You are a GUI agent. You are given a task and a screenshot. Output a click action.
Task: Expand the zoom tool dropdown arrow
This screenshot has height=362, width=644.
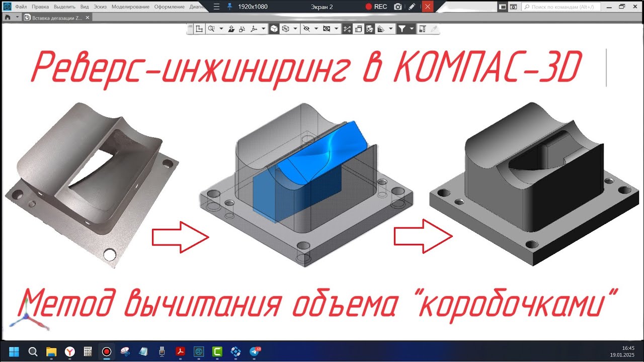pos(221,29)
